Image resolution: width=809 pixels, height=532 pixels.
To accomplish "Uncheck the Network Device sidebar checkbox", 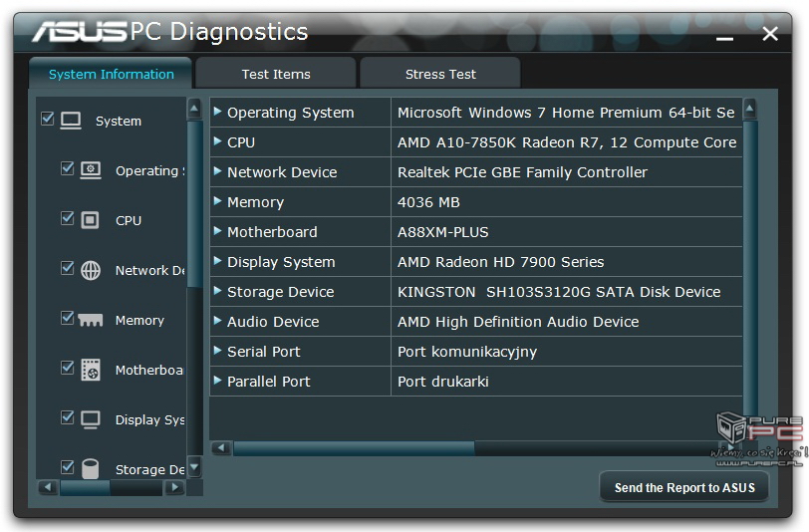I will click(68, 268).
